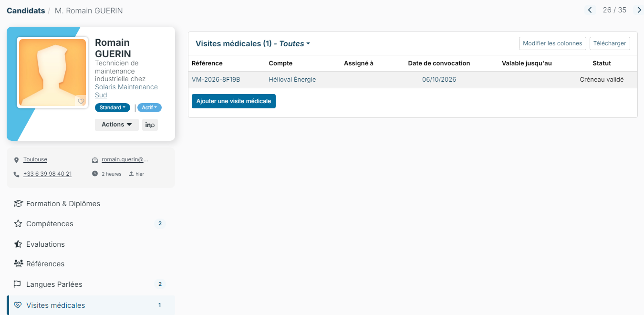This screenshot has height=315, width=644.
Task: Open Formation & Diplômes section
Action: click(91, 204)
